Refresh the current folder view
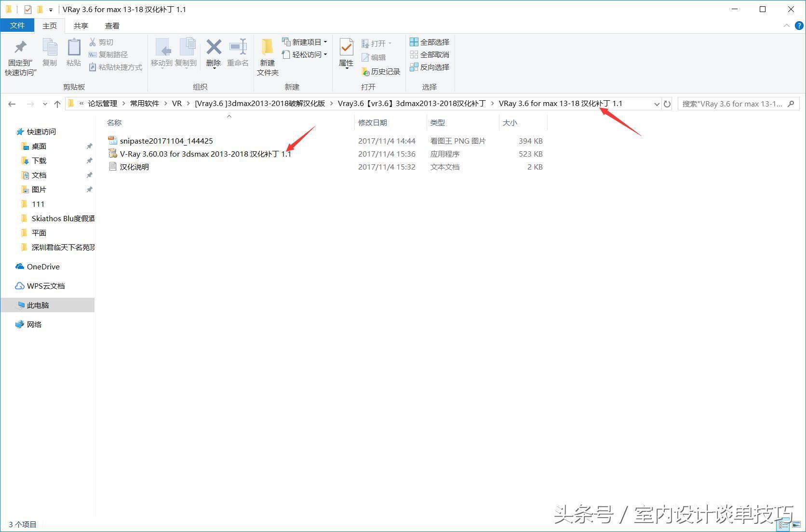 tap(667, 104)
